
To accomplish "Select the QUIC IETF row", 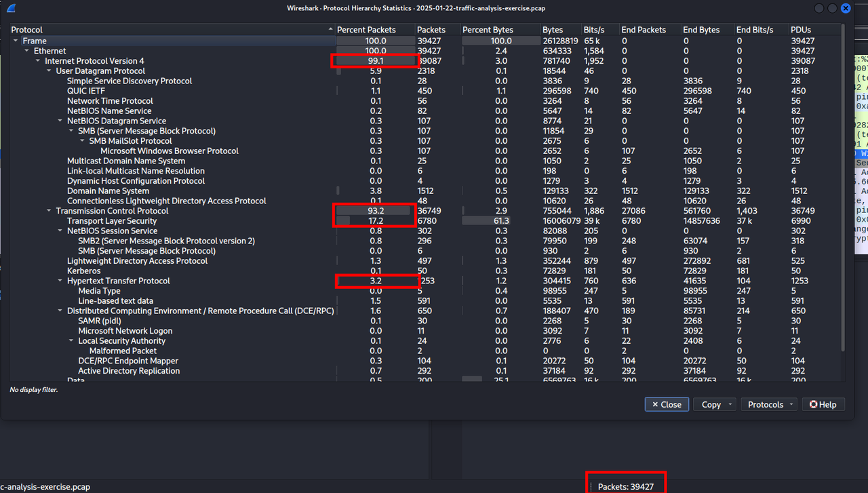I will pos(425,91).
